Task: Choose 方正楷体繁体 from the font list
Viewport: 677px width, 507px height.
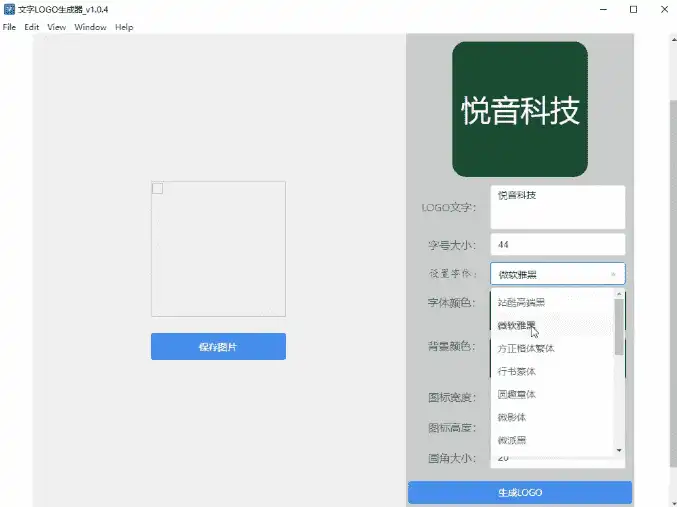Action: [x=552, y=348]
